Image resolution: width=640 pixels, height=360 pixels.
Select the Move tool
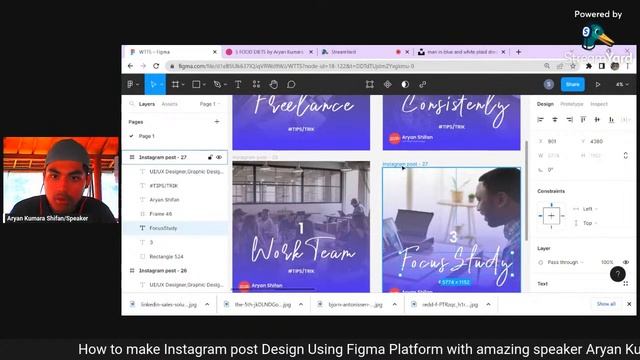point(153,84)
